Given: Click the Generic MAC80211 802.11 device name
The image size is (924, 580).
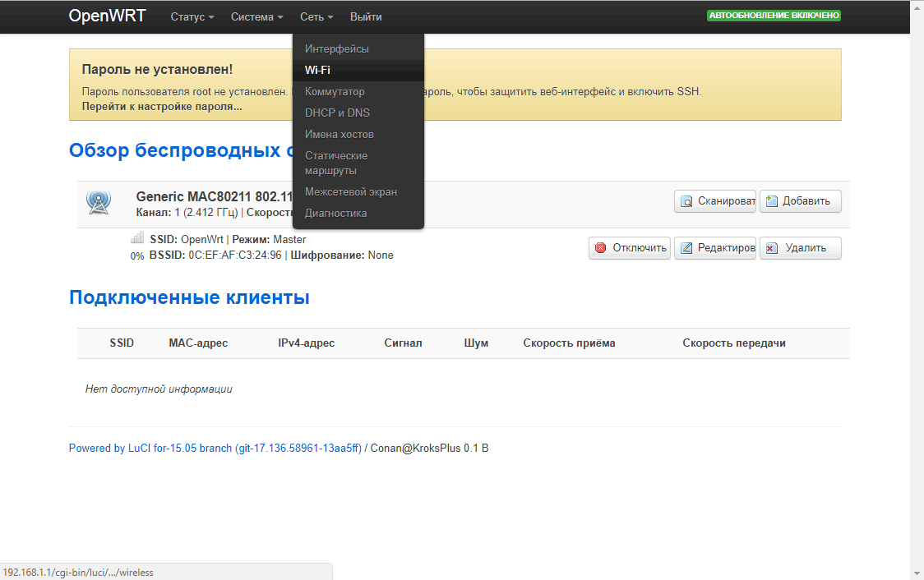Looking at the screenshot, I should 215,196.
